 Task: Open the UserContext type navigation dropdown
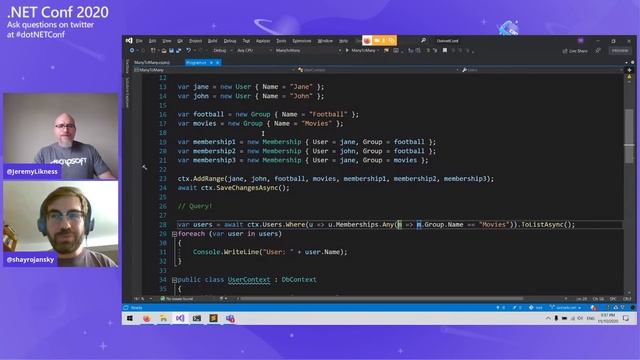coord(378,70)
